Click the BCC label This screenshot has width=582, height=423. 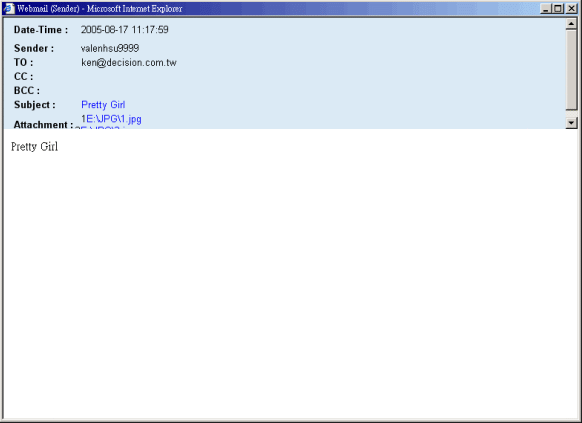pyautogui.click(x=27, y=91)
